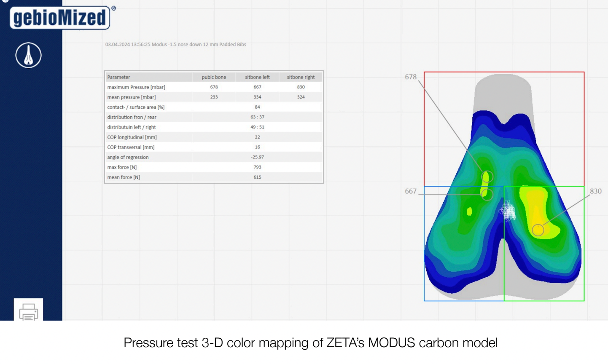
Task: Click the 830 label beside the map
Action: coord(595,191)
